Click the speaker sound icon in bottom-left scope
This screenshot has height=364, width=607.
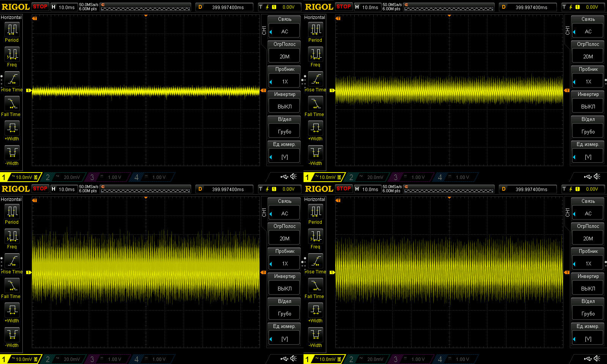tap(294, 359)
